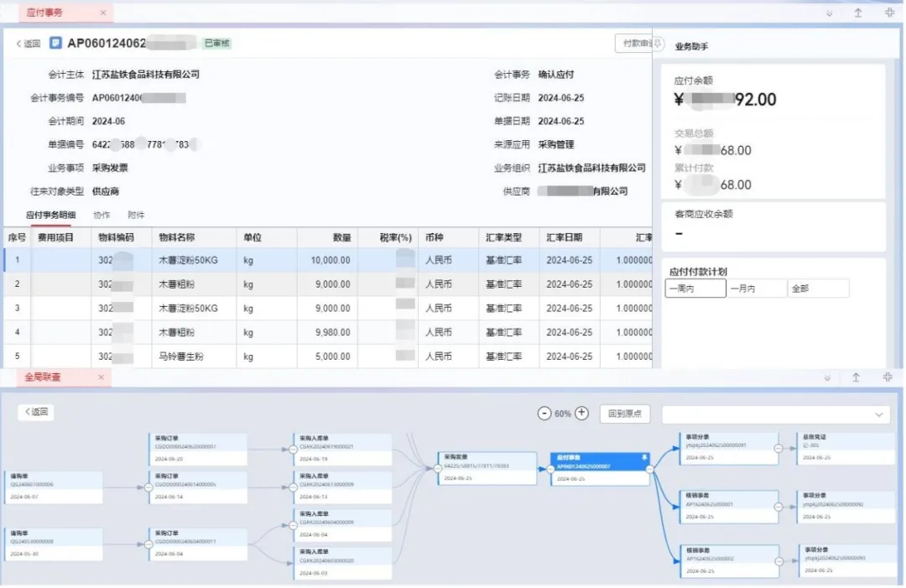Click the zoom out minus icon
The width and height of the screenshot is (906, 588).
(x=544, y=414)
